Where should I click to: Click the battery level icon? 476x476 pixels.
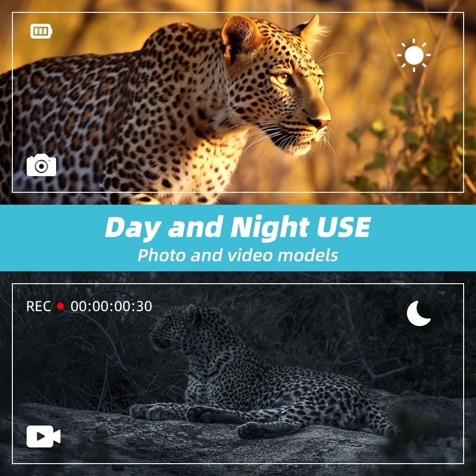(x=41, y=31)
